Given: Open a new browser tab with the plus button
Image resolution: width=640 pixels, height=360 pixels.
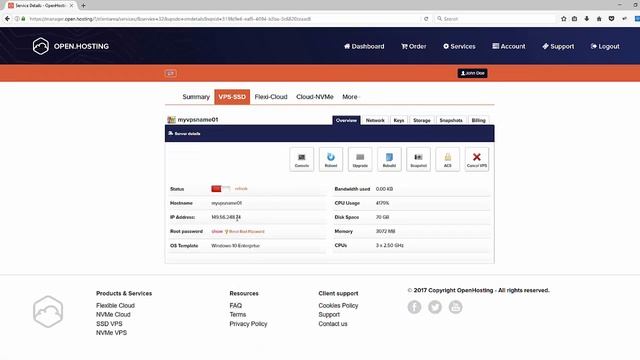Looking at the screenshot, I should click(x=83, y=6).
